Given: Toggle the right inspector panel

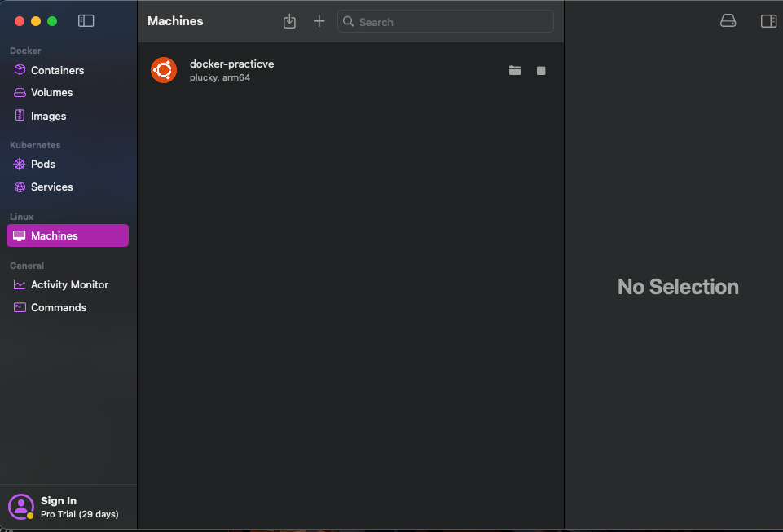Looking at the screenshot, I should pos(768,21).
